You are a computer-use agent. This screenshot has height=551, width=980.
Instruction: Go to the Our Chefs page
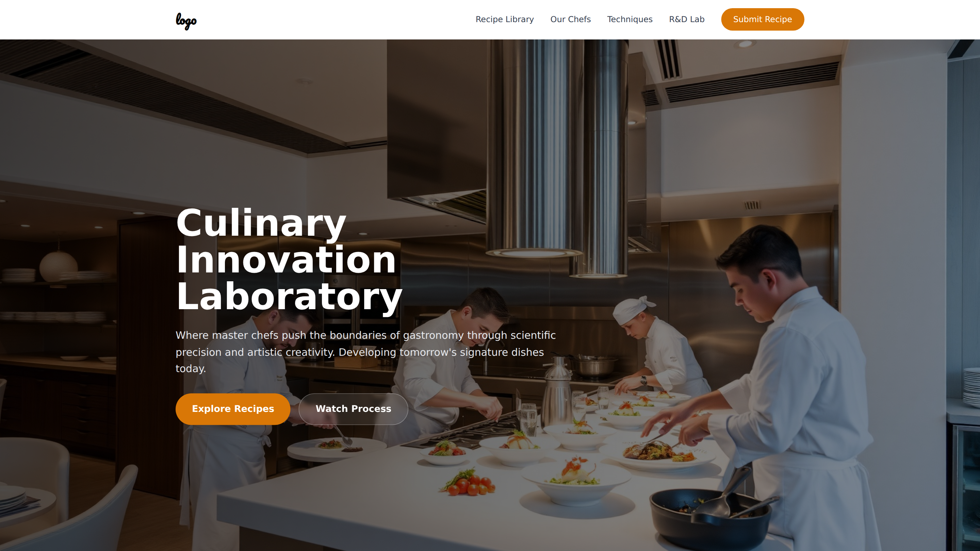click(570, 19)
